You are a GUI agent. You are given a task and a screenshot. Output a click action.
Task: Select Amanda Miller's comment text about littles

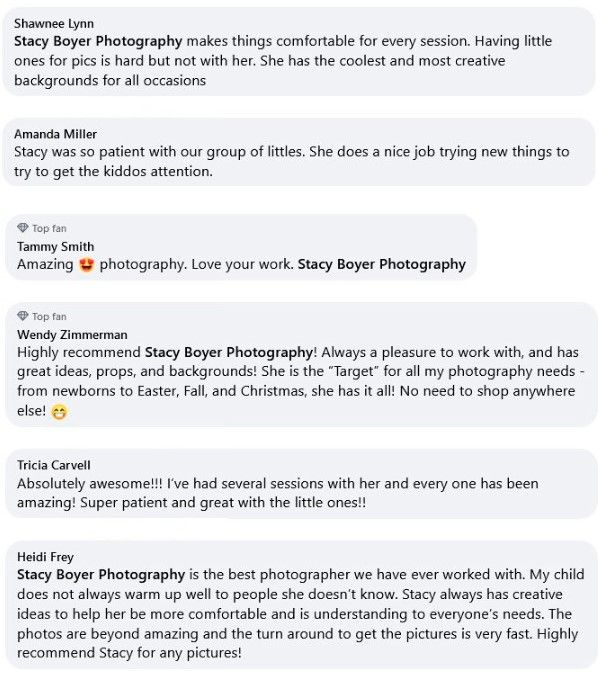pyautogui.click(x=292, y=162)
